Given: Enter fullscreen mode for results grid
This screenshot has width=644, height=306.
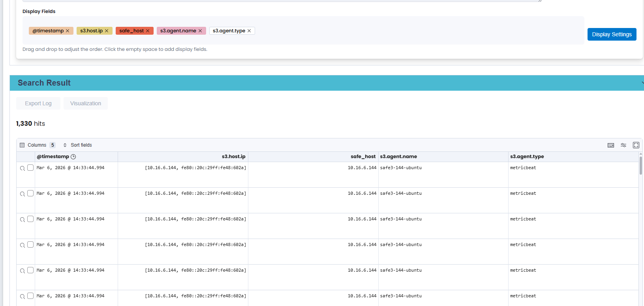Looking at the screenshot, I should [636, 145].
